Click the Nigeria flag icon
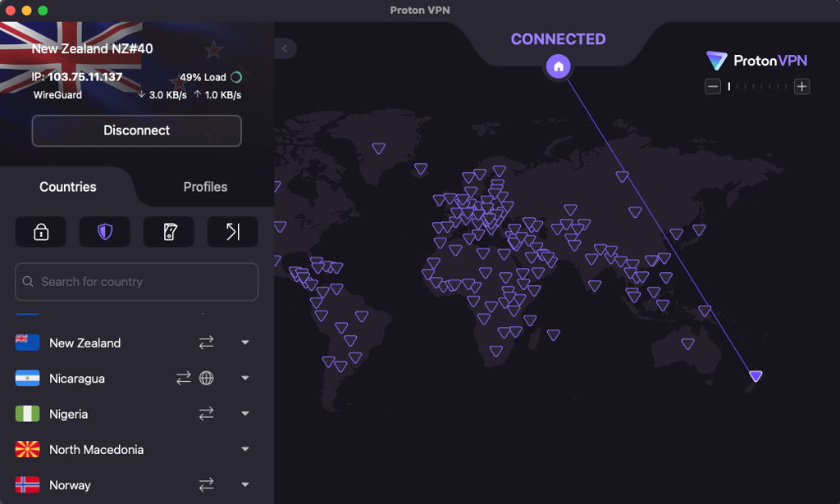The height and width of the screenshot is (504, 840). point(27,414)
